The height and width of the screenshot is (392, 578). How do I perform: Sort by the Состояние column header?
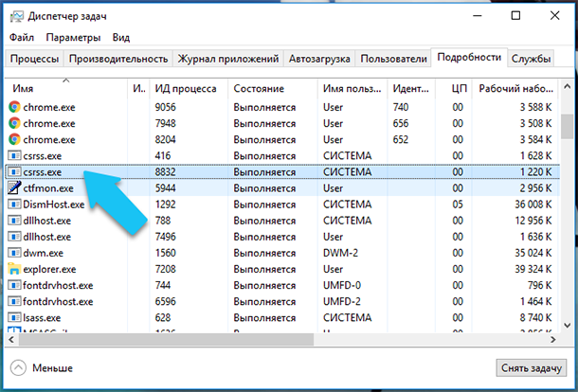(259, 89)
